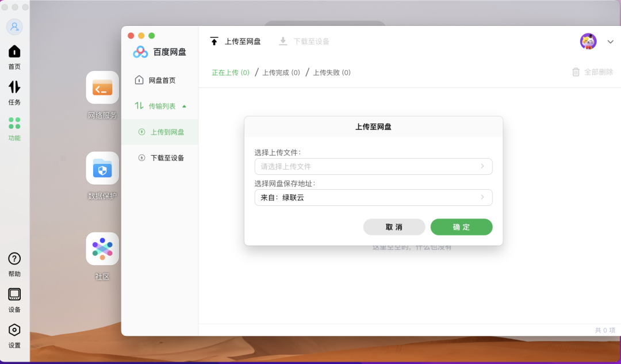
Task: Open the user profile icon in left sidebar
Action: [14, 27]
